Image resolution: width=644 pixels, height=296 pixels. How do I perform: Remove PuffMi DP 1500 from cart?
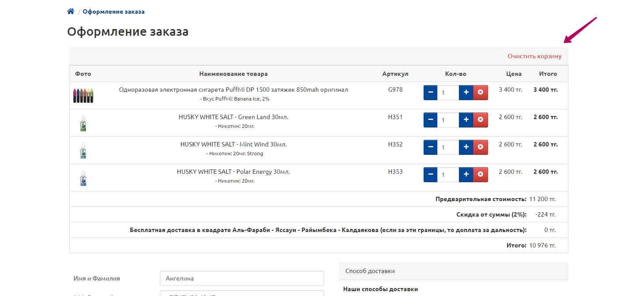point(481,93)
